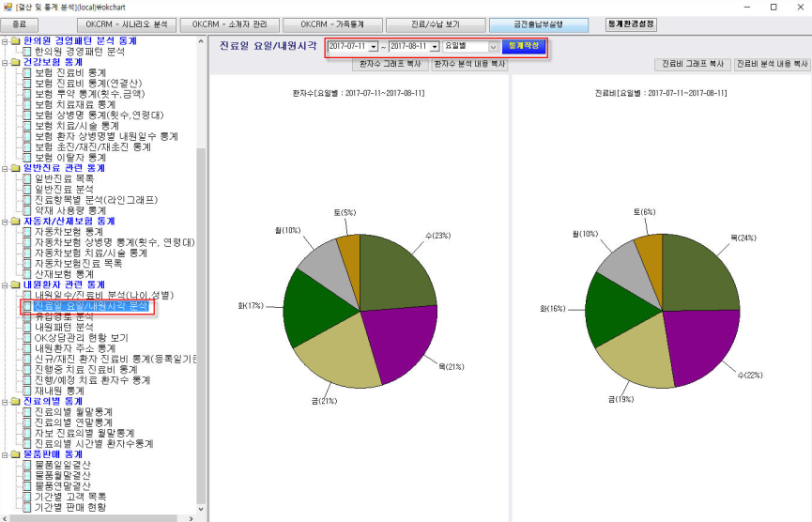The height and width of the screenshot is (522, 812).
Task: Click the 종료 button
Action: pyautogui.click(x=19, y=24)
